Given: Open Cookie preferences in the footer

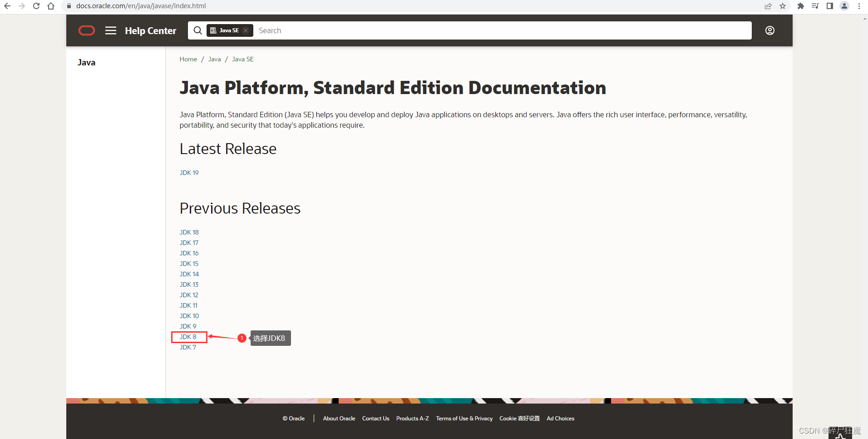Looking at the screenshot, I should click(519, 419).
